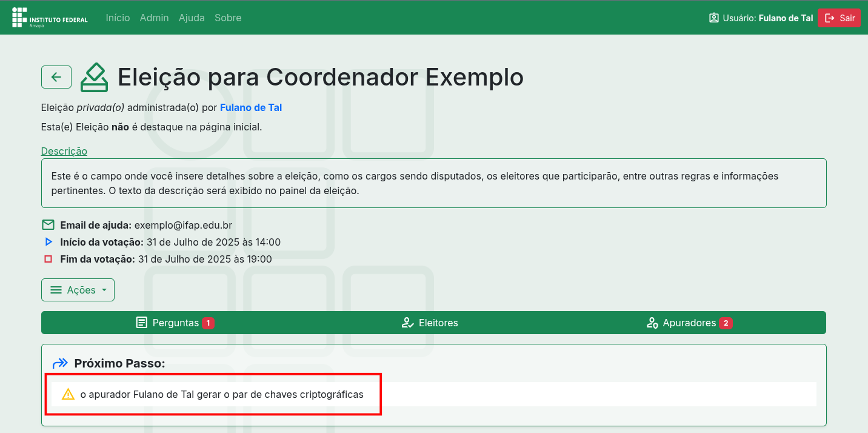Click the Descrição link
This screenshot has height=433, width=868.
click(x=64, y=151)
